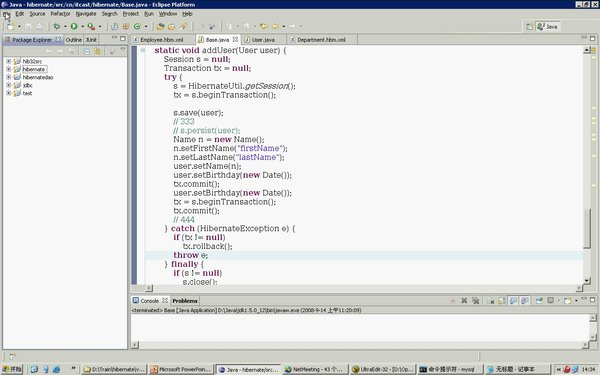Open Package Explorer view menu triangle

(x=123, y=50)
